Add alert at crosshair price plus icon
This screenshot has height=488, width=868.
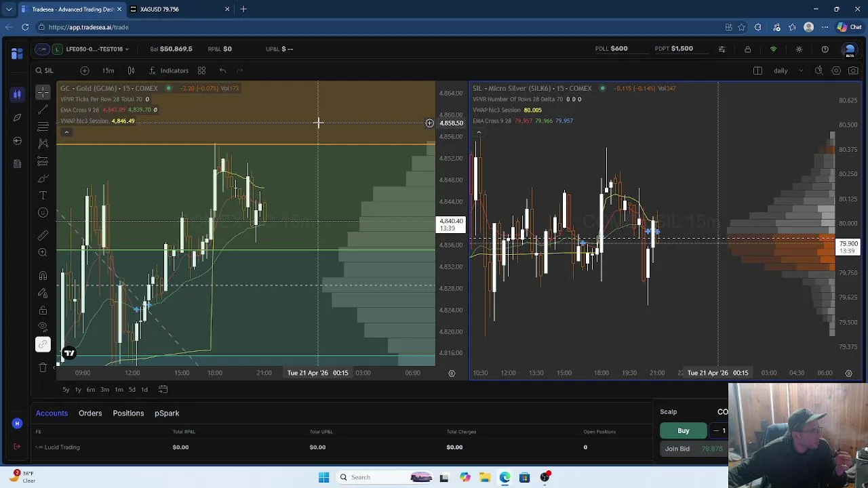[429, 123]
